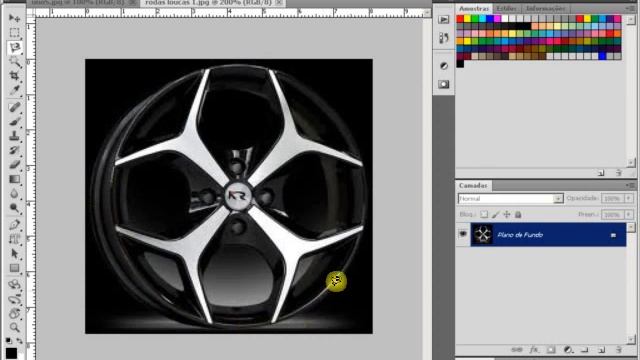Click the lock icon on Plano de Fundo layer
Viewport: 640px width, 360px height.
[x=613, y=235]
